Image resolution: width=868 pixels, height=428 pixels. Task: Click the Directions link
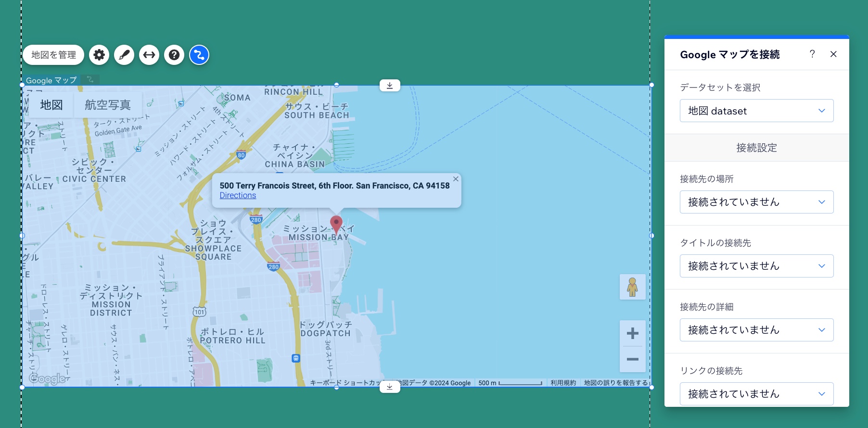click(238, 195)
